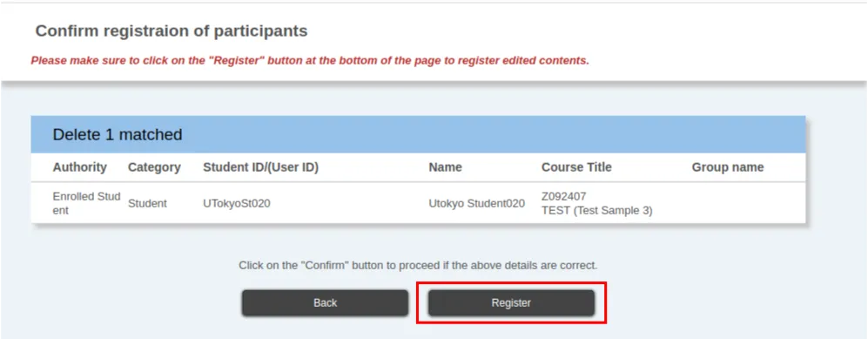
Task: Select the Course Title column header
Action: 576,167
